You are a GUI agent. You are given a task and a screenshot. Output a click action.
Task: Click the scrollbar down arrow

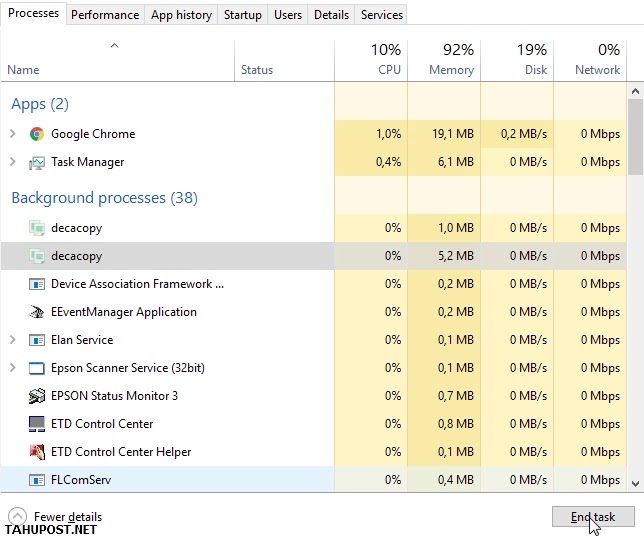click(635, 484)
